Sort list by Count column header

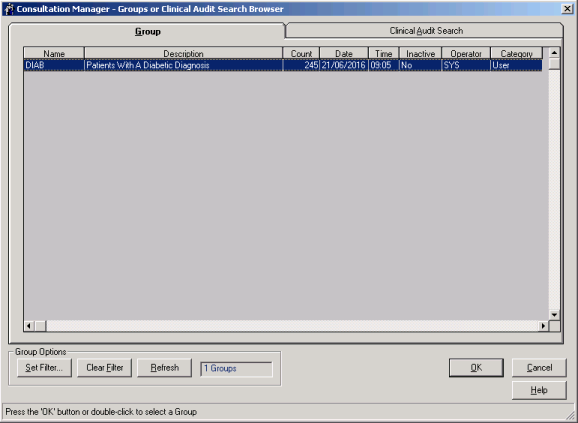[301, 53]
